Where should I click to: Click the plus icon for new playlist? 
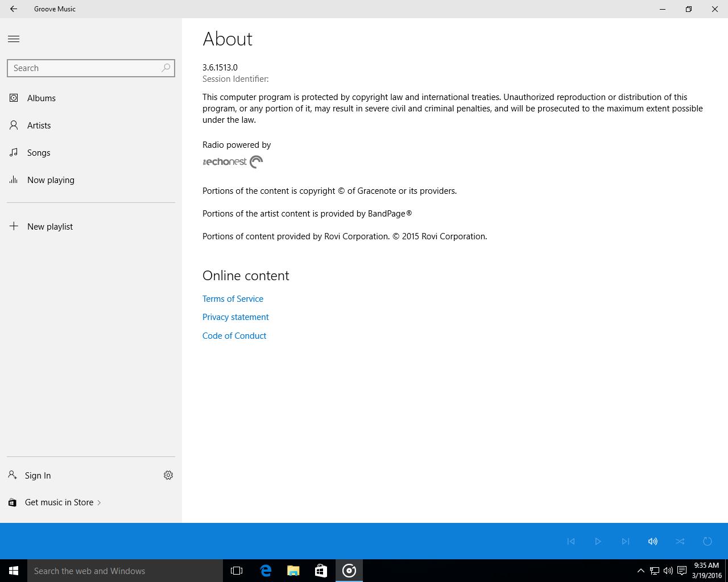click(14, 226)
